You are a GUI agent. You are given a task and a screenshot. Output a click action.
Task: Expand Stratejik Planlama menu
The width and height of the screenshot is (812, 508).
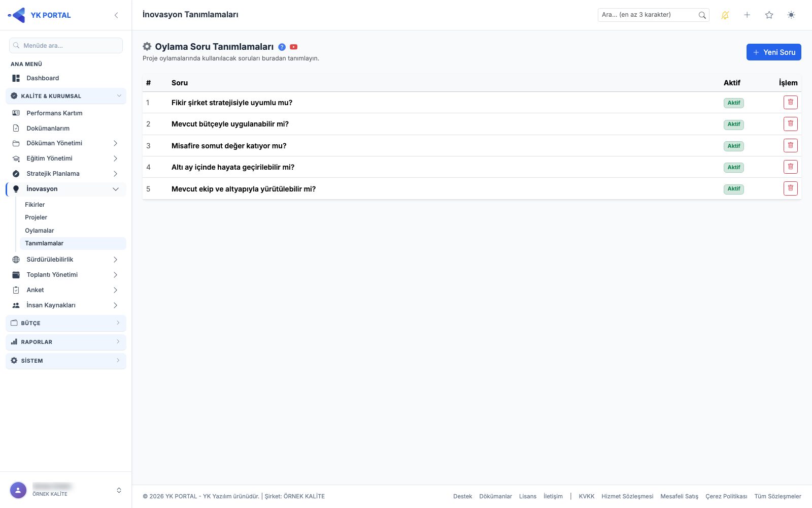coord(66,174)
